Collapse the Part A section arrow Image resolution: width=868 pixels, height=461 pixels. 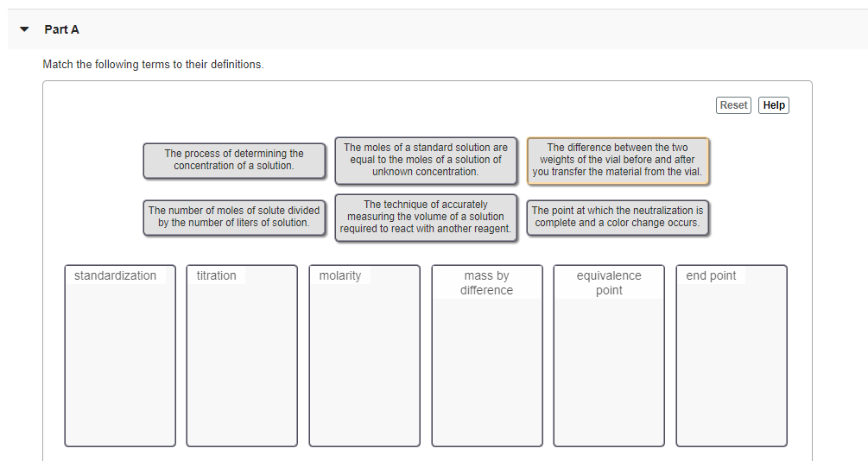click(24, 29)
